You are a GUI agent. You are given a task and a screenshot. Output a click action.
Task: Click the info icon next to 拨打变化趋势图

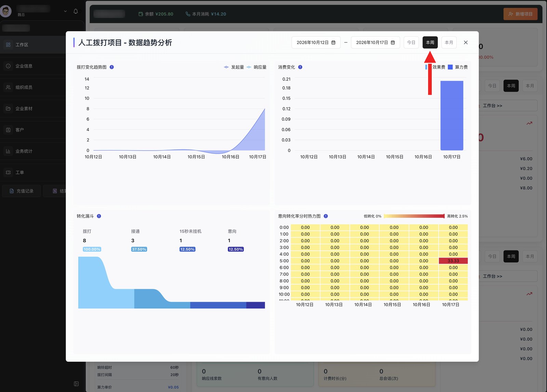pos(112,67)
